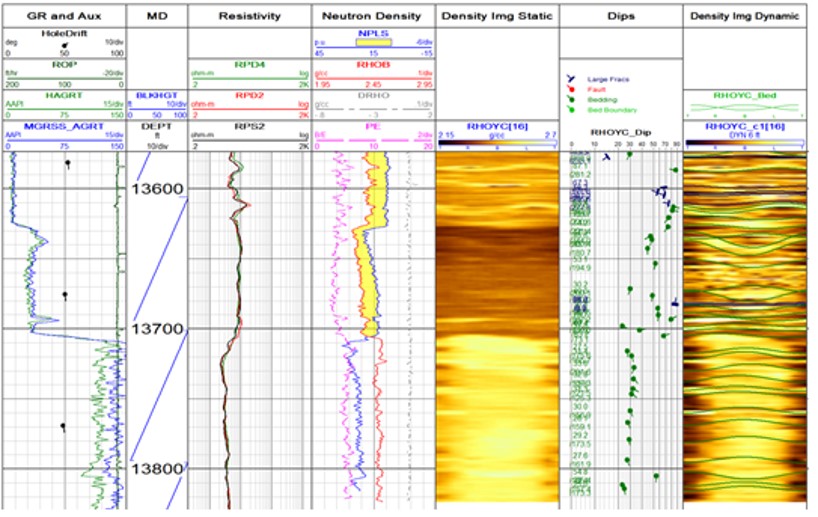818x517 pixels.
Task: Click the DRHO dashed line sample
Action: [375, 107]
